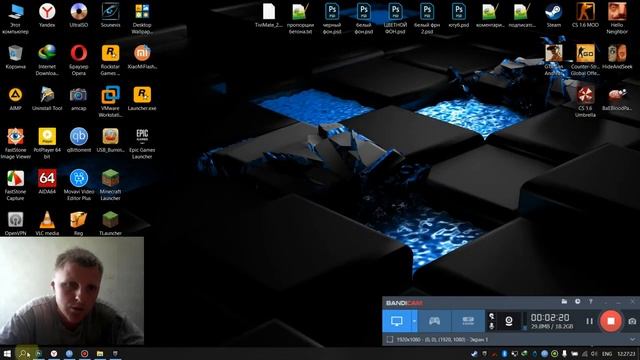Open taskbar search magnifier
640x360 pixels.
click(23, 353)
